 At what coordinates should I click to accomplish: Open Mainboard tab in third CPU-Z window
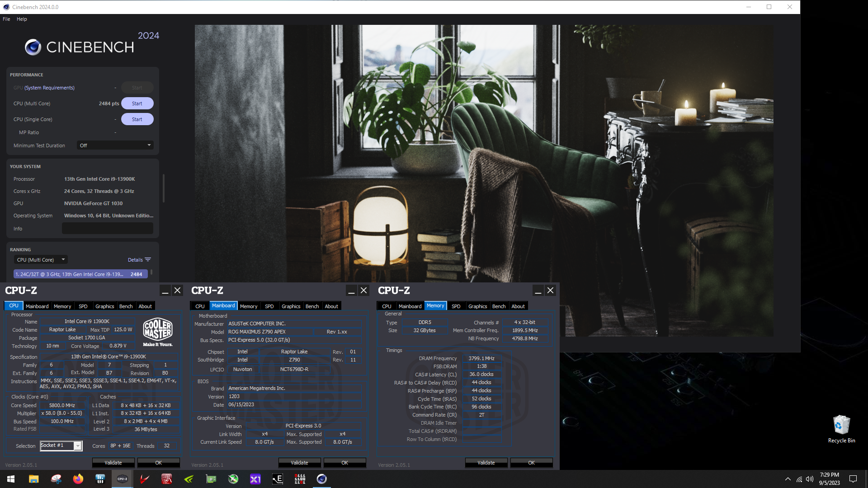(410, 306)
